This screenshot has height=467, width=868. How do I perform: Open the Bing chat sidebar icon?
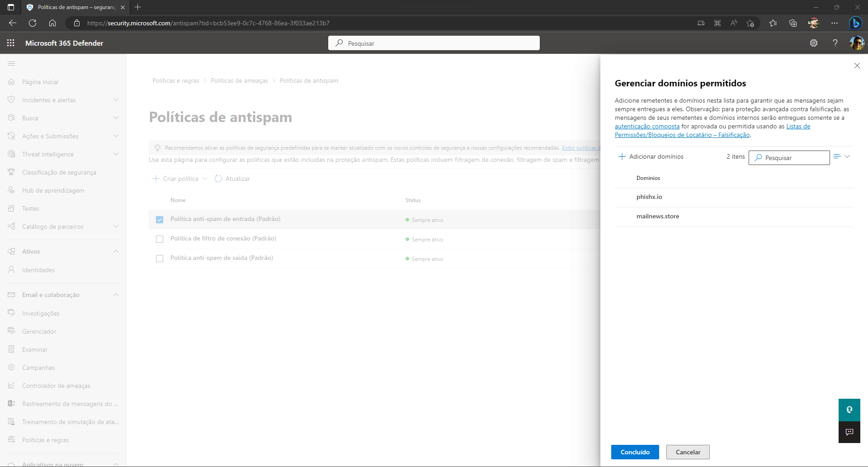[x=855, y=23]
